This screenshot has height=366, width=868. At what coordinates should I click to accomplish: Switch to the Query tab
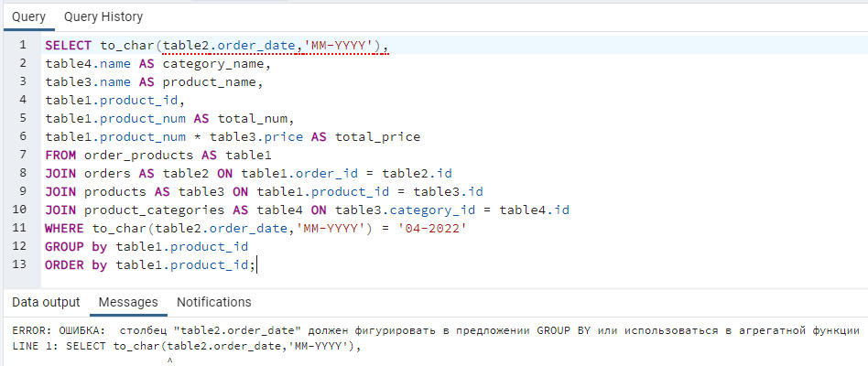point(28,17)
